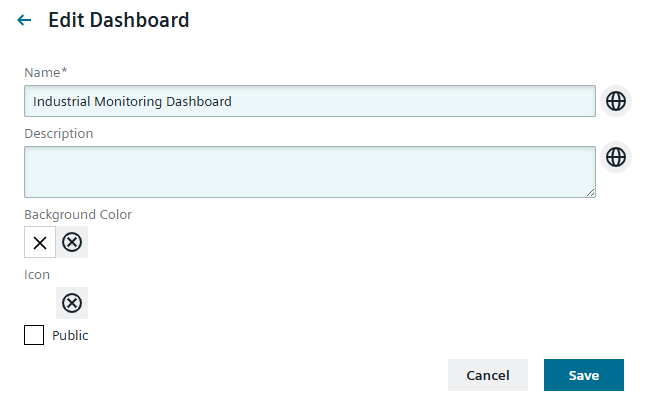Click empty space at end of Name field

(450, 101)
